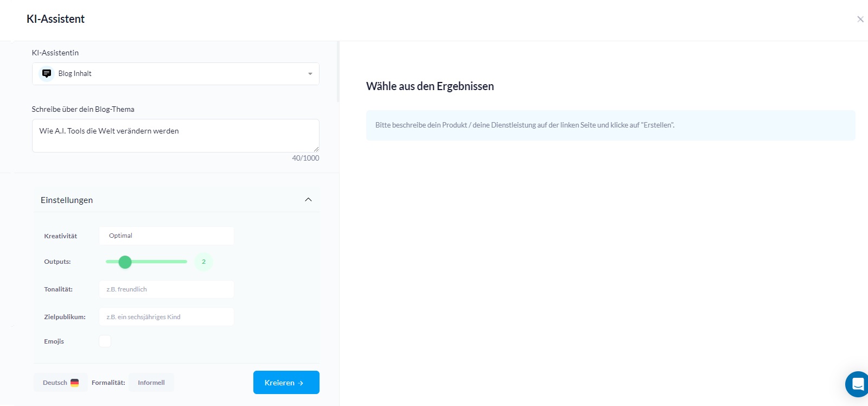Click the Kreieren button
The width and height of the screenshot is (868, 406).
[x=286, y=383]
